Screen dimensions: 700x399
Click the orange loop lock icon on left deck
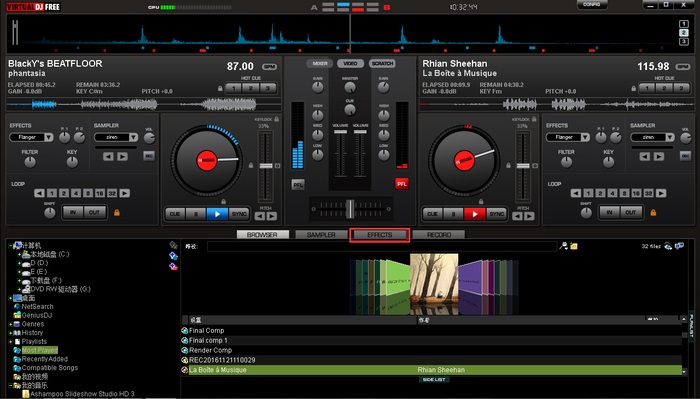(117, 212)
